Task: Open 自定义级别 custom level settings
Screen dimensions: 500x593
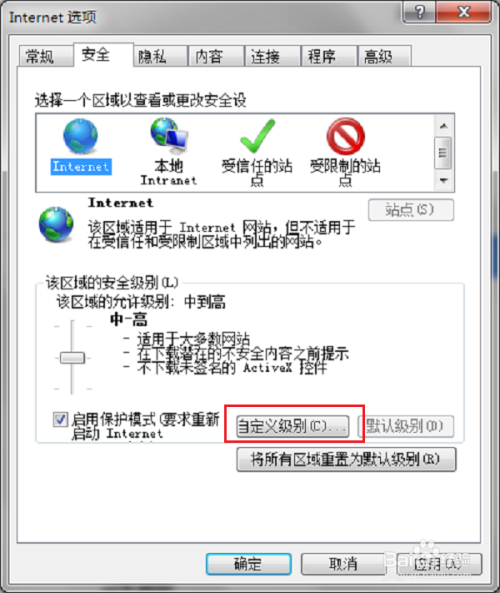Action: (292, 427)
